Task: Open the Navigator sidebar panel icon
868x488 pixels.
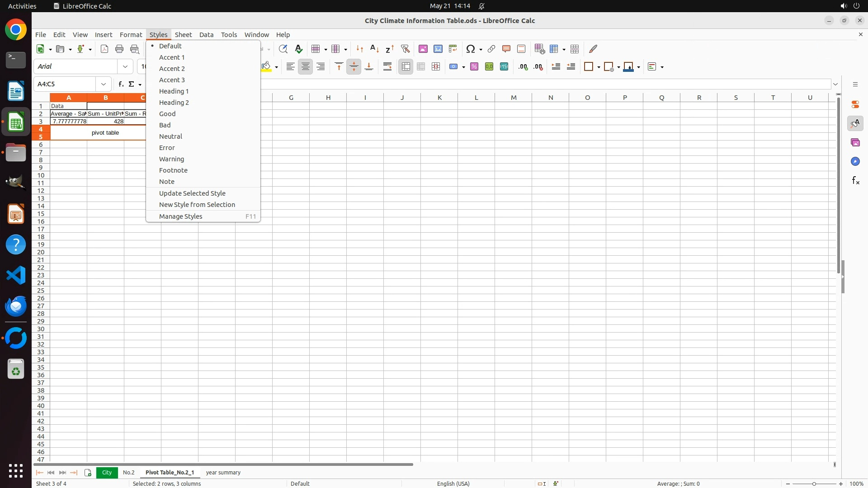Action: (x=855, y=161)
